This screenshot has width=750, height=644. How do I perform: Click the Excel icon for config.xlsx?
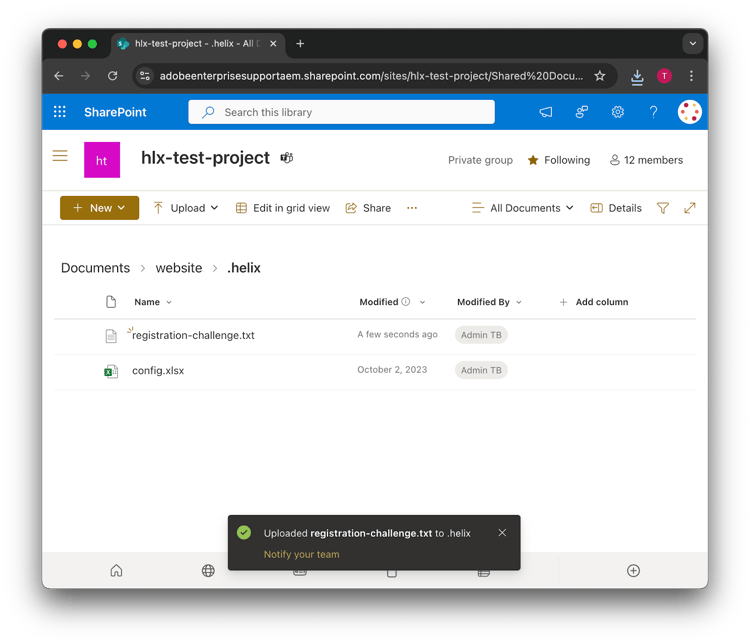point(111,371)
